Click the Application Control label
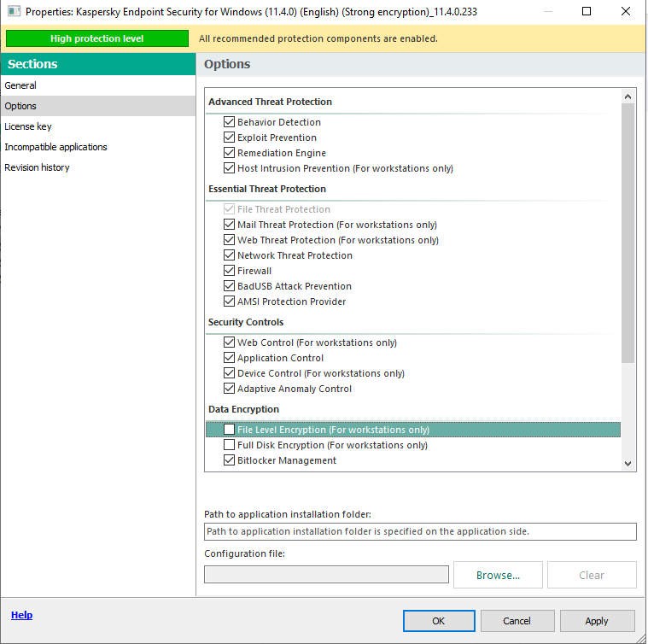Image resolution: width=648 pixels, height=644 pixels. [x=281, y=358]
